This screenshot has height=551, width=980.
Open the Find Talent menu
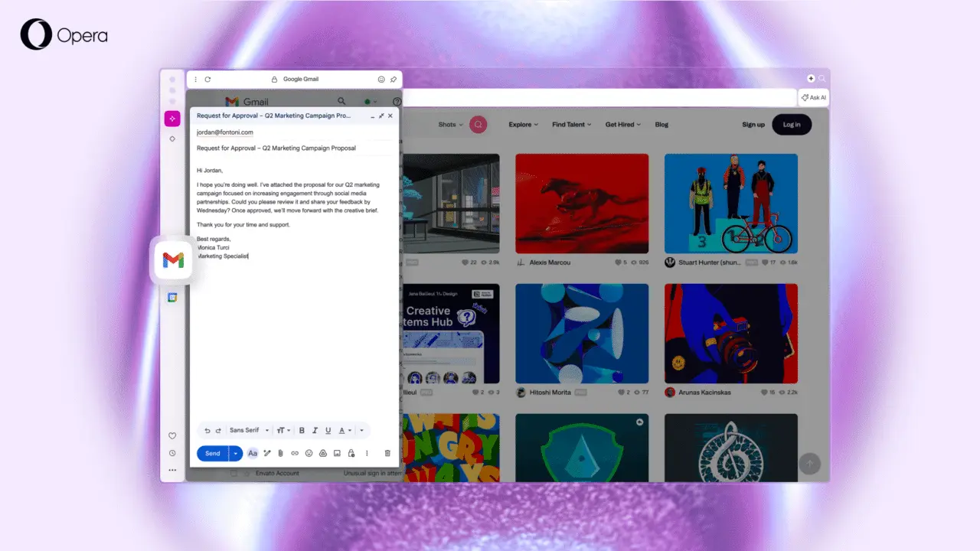pyautogui.click(x=570, y=124)
